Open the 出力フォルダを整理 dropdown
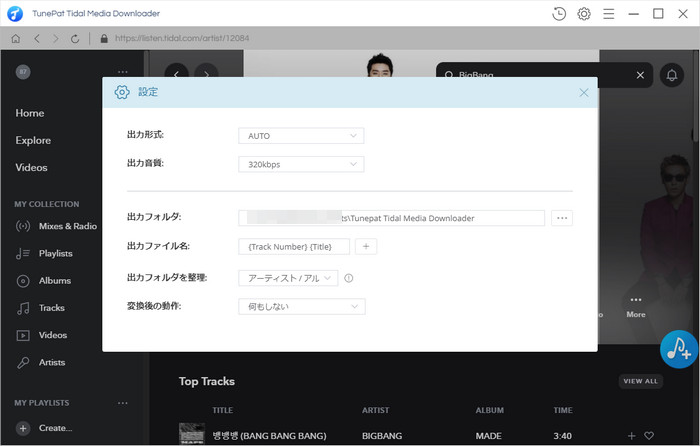The height and width of the screenshot is (446, 700). click(288, 278)
